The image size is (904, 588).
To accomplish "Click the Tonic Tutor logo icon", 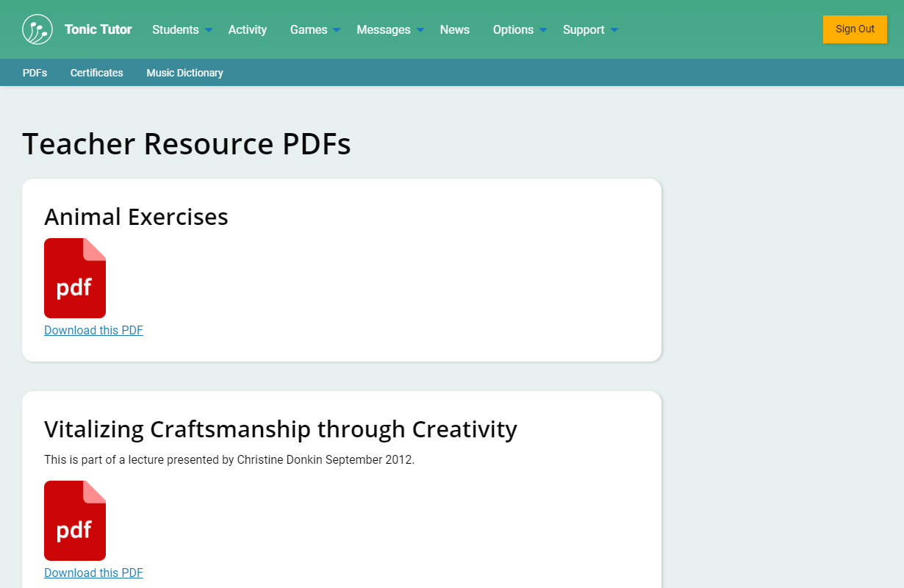I will [37, 29].
